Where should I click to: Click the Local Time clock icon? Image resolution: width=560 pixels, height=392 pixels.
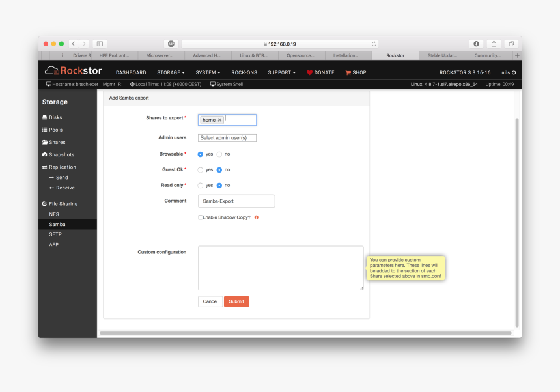132,84
